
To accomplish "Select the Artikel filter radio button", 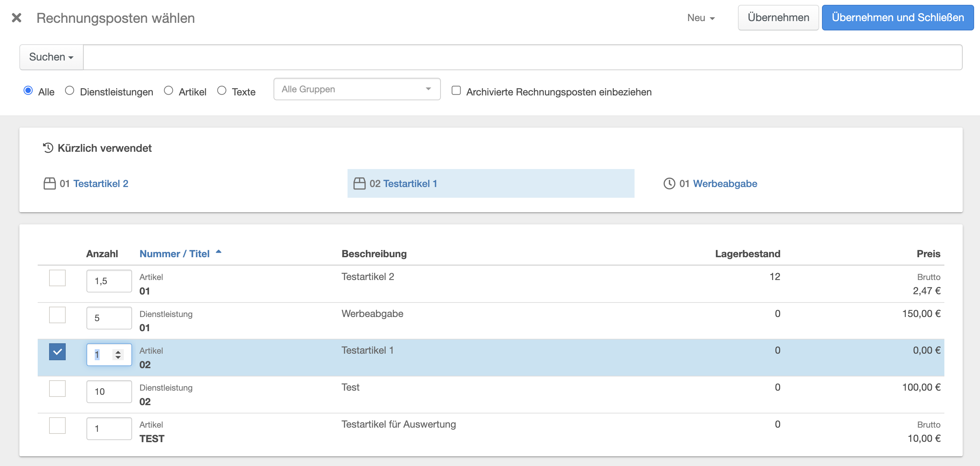I will 168,91.
